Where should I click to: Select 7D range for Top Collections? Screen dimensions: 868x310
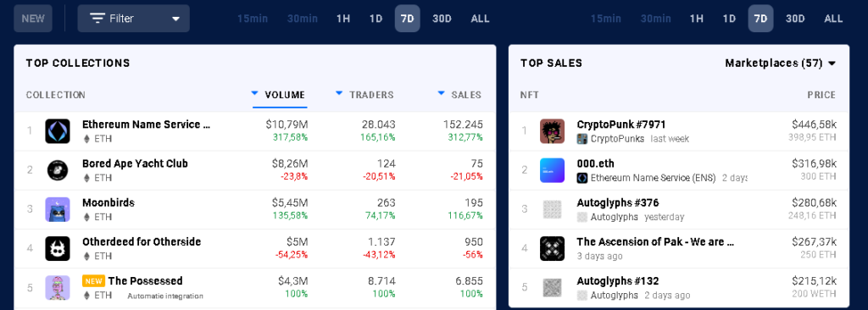(408, 19)
